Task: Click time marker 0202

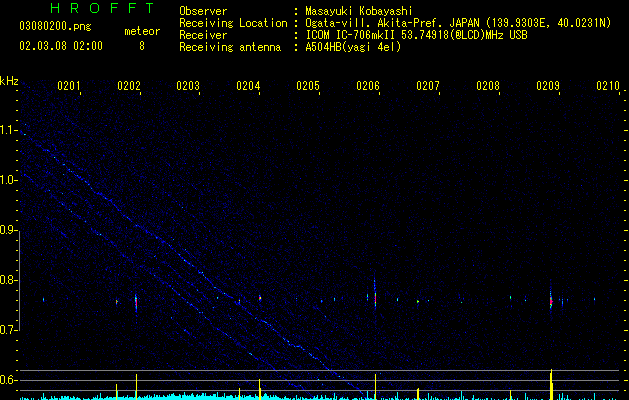Action: click(x=129, y=86)
